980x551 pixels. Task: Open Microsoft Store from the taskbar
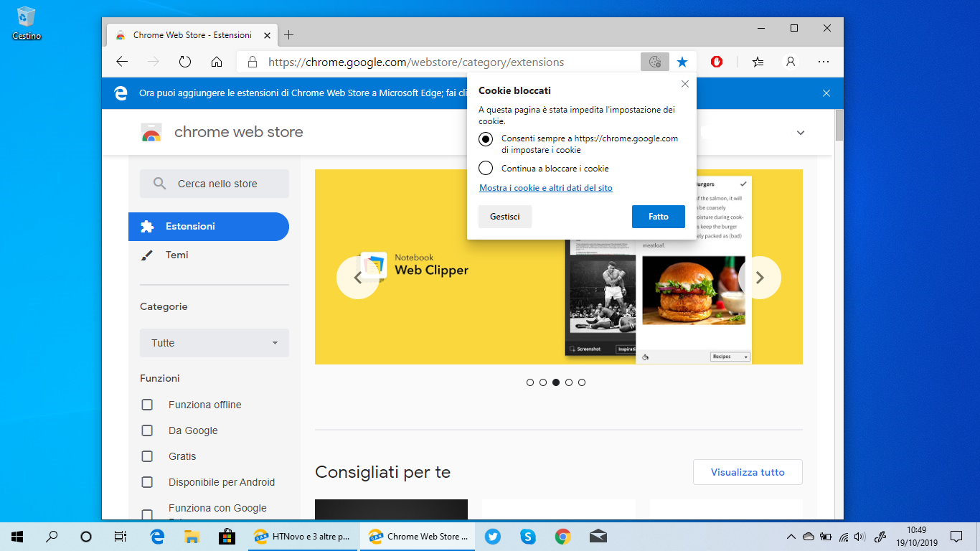coord(227,536)
